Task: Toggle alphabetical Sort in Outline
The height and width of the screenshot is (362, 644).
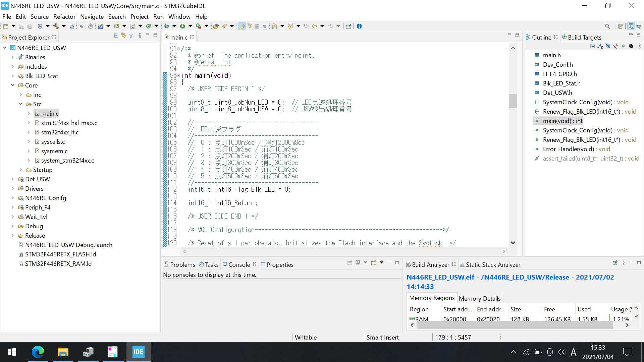Action: (600, 46)
